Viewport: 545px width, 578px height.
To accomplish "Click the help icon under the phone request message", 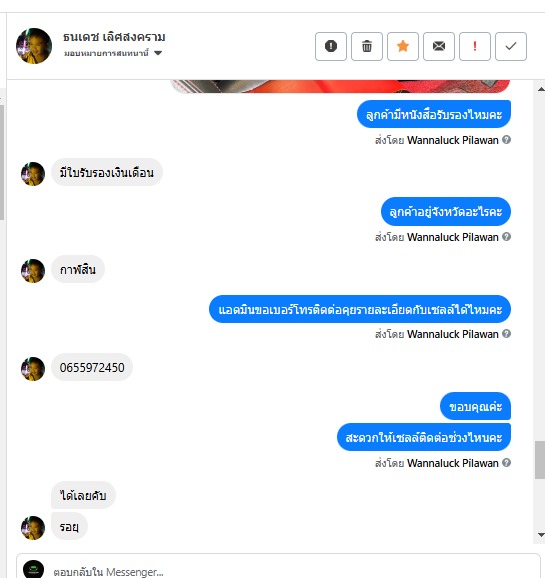I will [507, 334].
